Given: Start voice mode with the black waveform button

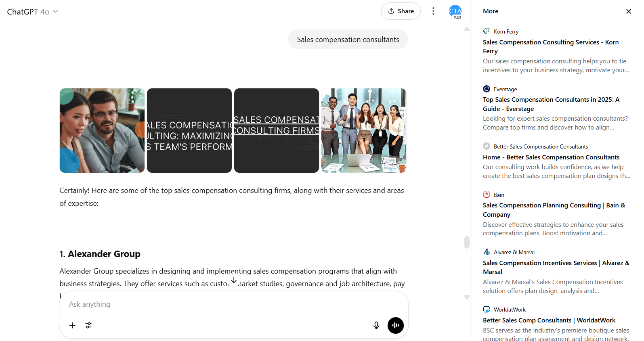Looking at the screenshot, I should (x=396, y=325).
